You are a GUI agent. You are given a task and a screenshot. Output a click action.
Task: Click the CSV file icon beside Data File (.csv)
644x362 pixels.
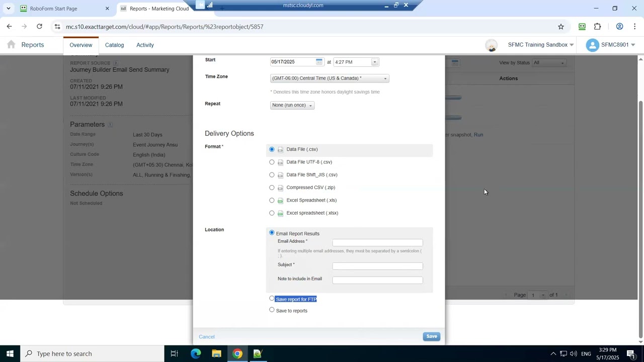click(280, 150)
